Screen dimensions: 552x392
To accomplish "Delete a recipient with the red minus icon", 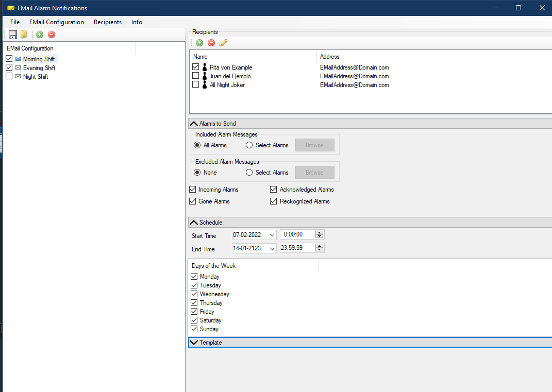I will click(211, 43).
